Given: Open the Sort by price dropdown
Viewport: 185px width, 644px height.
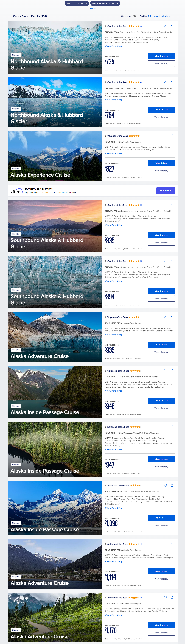Looking at the screenshot, I should coord(160,16).
